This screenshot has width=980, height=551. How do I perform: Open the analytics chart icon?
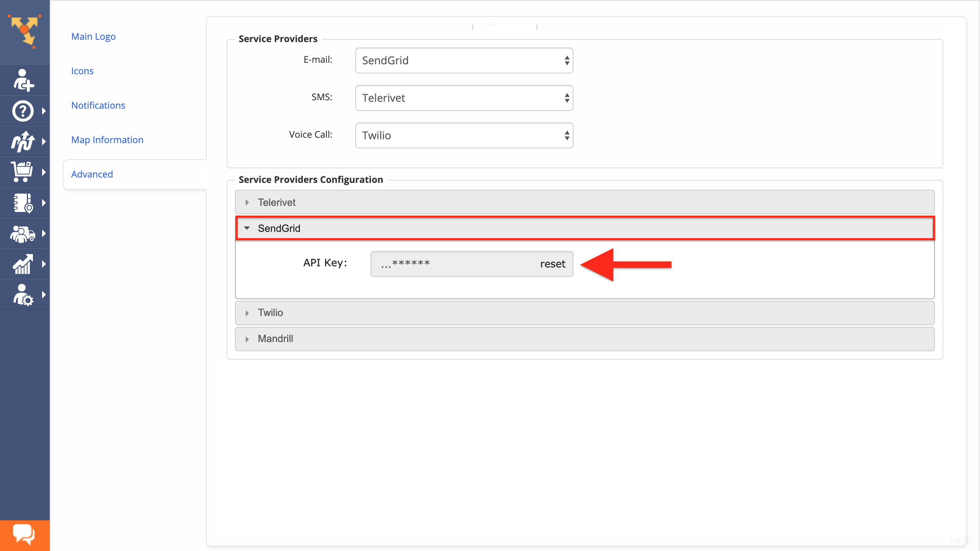23,264
